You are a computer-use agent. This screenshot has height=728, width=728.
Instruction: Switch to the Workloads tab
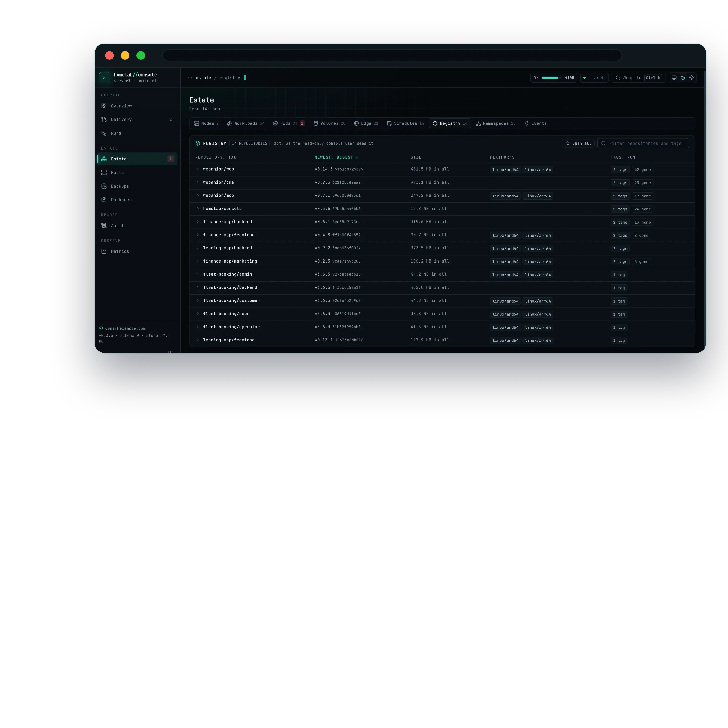(x=246, y=123)
